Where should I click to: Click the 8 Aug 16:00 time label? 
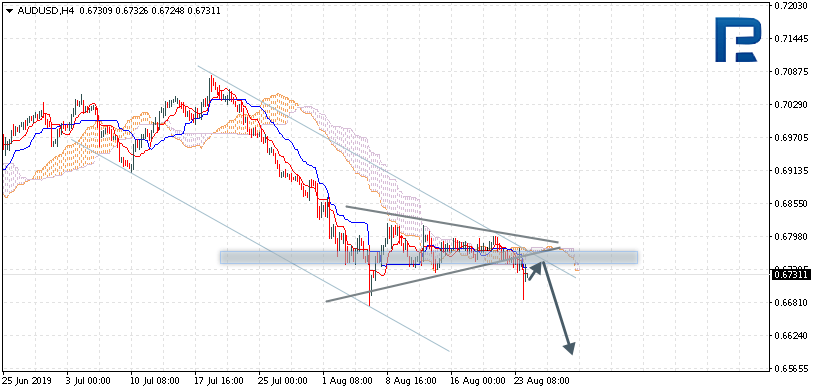point(410,381)
